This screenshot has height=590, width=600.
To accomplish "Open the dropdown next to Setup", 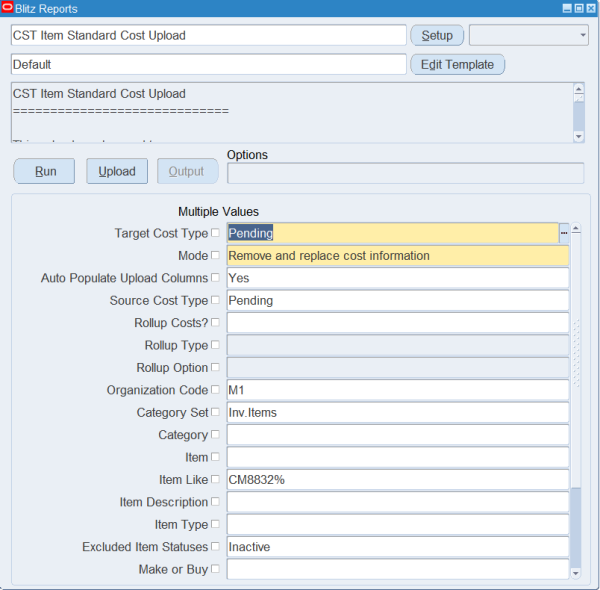I will point(529,35).
